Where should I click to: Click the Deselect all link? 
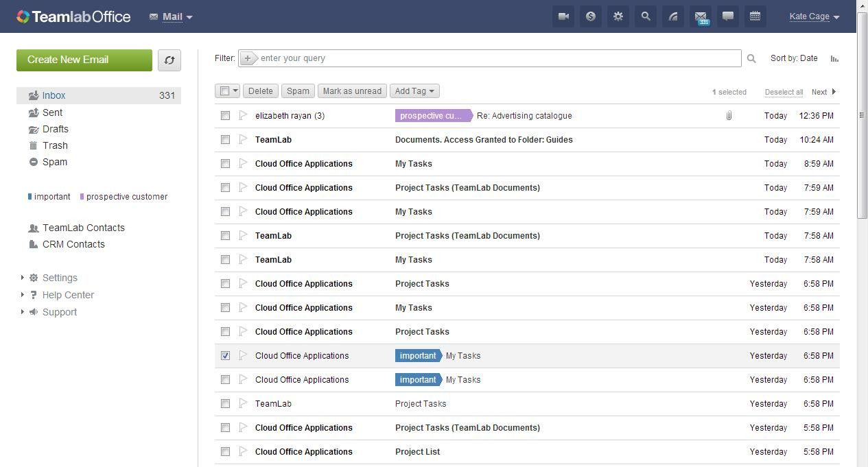click(x=784, y=92)
